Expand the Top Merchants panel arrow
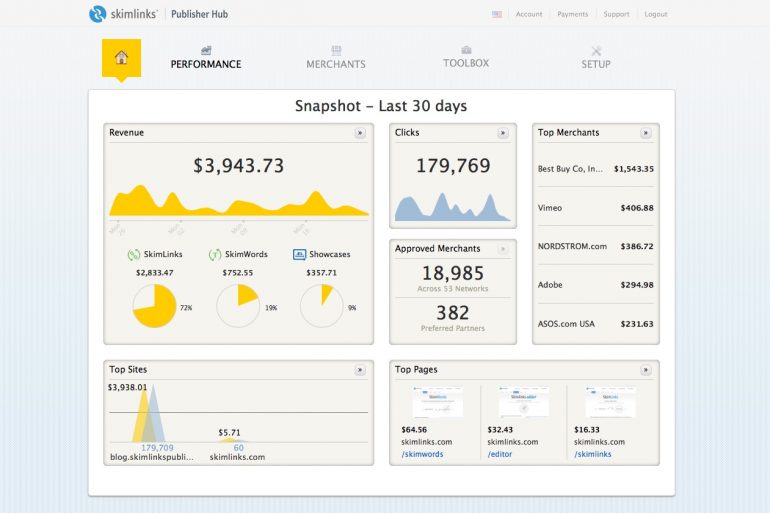Viewport: 770px width, 513px height. 646,133
